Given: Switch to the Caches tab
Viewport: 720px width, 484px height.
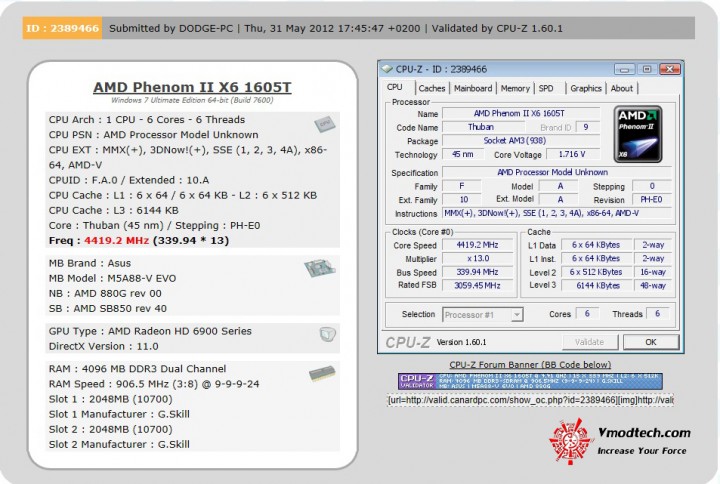Looking at the screenshot, I should [x=432, y=88].
